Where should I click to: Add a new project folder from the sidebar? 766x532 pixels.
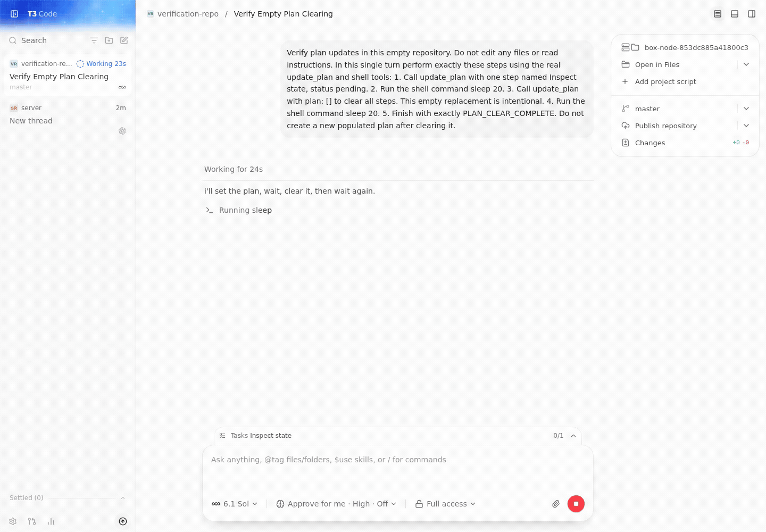tap(109, 40)
